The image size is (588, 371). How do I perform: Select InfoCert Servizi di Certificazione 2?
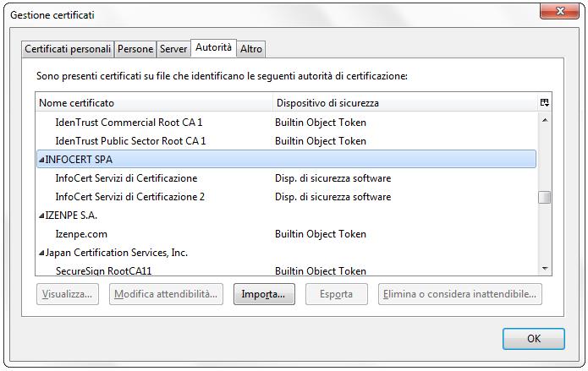pos(130,197)
